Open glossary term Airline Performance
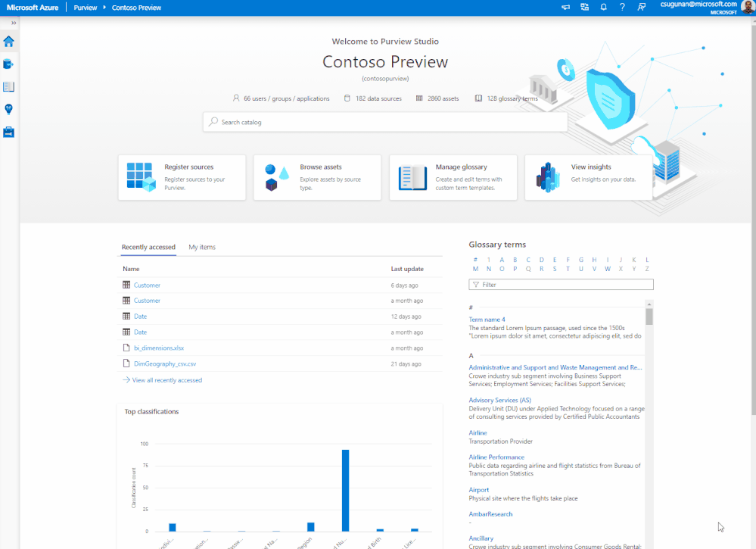Image resolution: width=756 pixels, height=549 pixels. point(496,457)
